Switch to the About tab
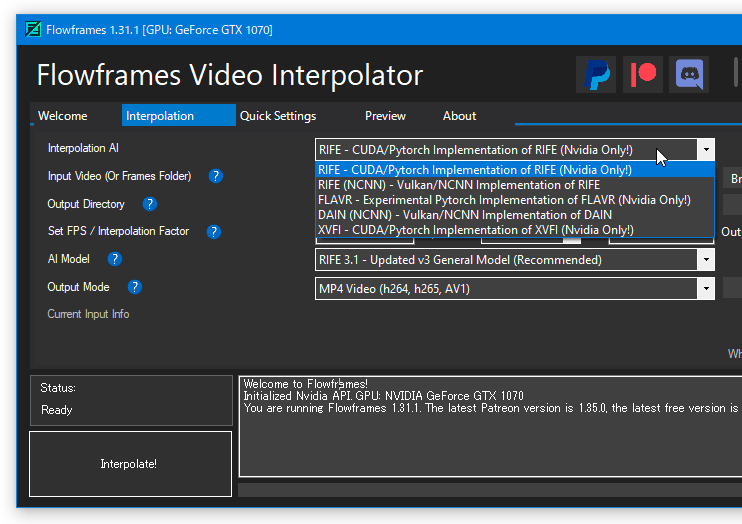 459,116
